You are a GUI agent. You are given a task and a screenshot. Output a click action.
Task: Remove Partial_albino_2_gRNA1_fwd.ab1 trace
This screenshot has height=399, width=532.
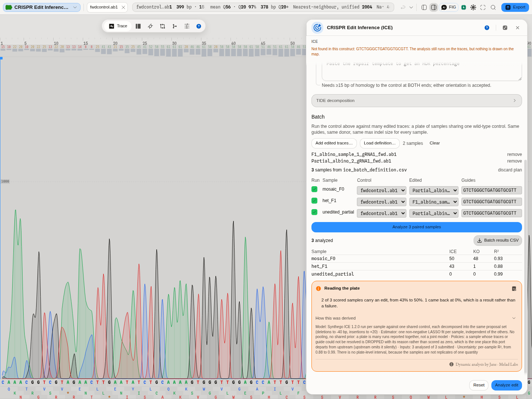[514, 161]
